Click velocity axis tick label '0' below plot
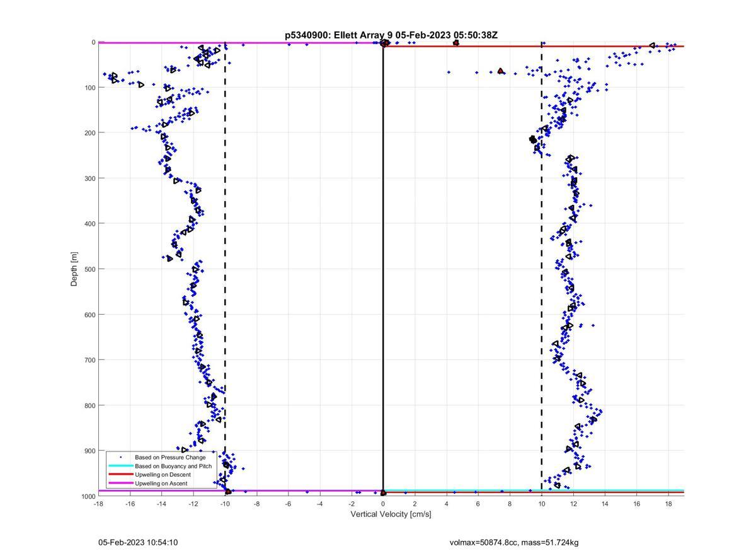756x558 pixels. tap(383, 504)
